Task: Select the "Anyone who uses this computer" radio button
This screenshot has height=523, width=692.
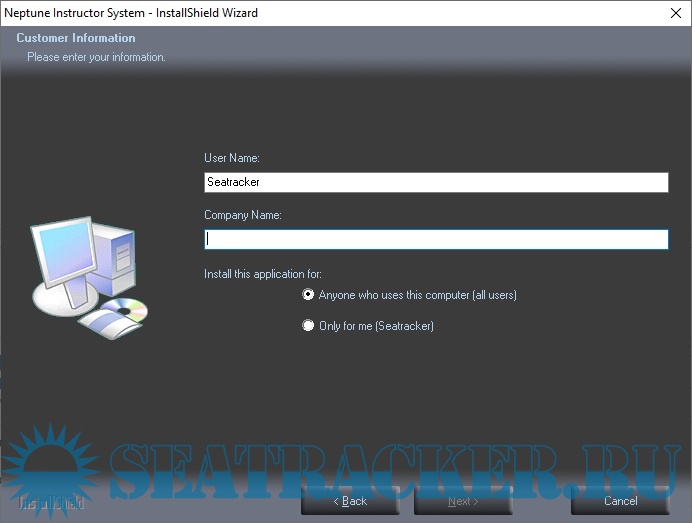Action: [x=308, y=295]
